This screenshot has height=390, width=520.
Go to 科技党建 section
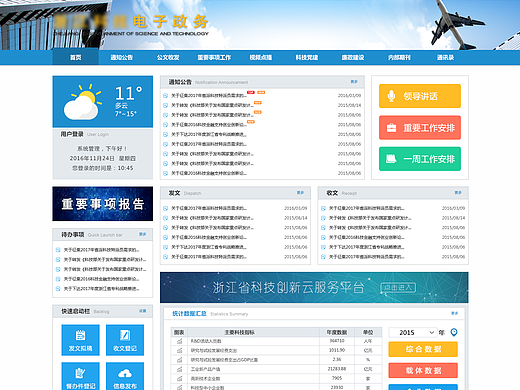coord(307,57)
